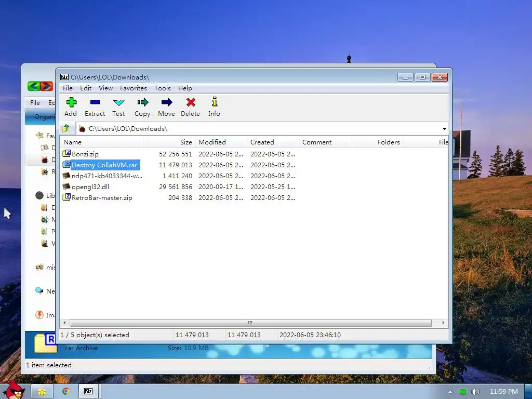Click the opengl32.dll file icon

tap(66, 187)
